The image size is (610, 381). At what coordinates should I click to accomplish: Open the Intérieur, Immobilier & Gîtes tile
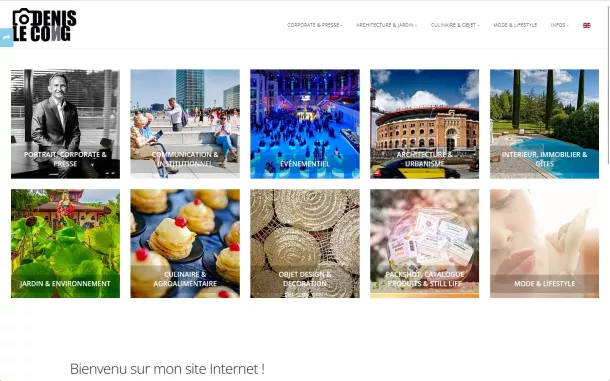(544, 124)
